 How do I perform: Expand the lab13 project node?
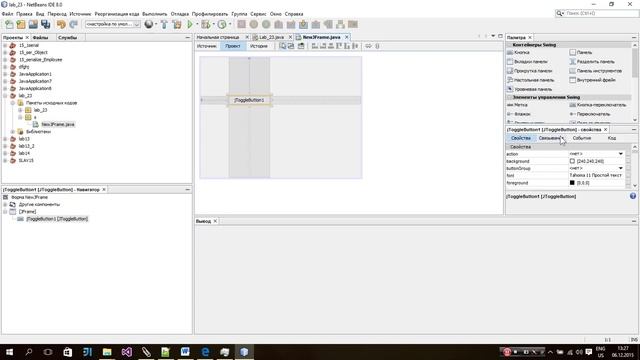(x=5, y=139)
